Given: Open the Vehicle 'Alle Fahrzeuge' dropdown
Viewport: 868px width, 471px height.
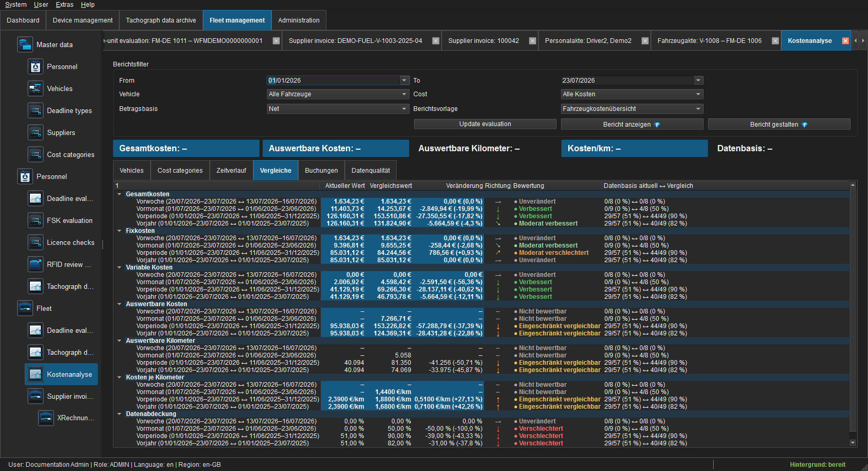Looking at the screenshot, I should [338, 94].
